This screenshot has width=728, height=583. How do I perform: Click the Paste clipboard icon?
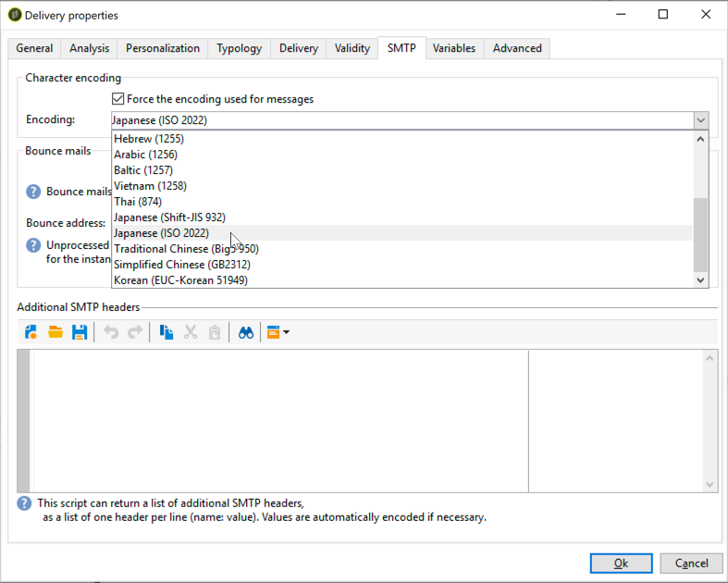[215, 332]
